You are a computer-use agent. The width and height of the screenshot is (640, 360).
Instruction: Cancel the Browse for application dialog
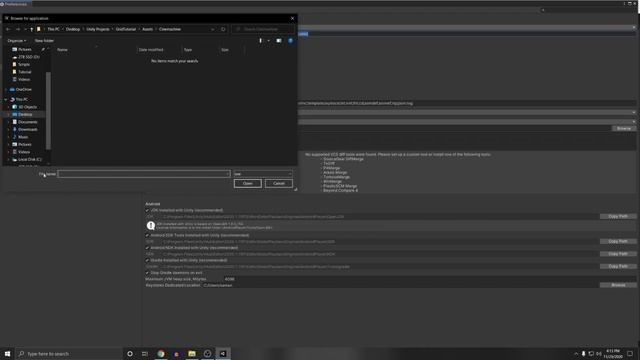click(x=279, y=184)
